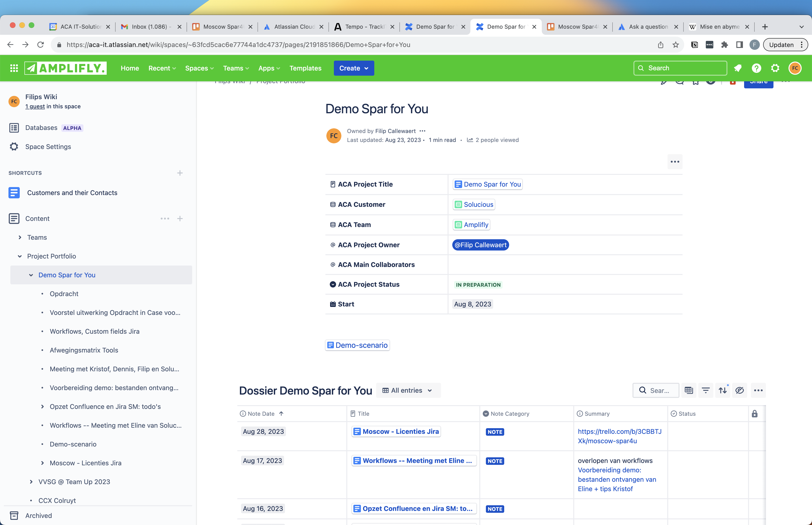The width and height of the screenshot is (812, 525).
Task: Open the All entries view dropdown
Action: (408, 390)
